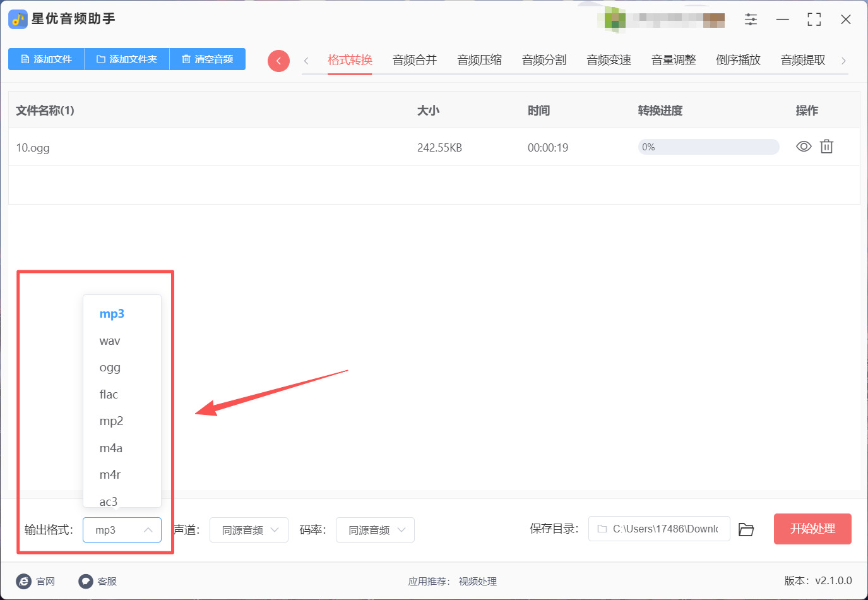The width and height of the screenshot is (868, 600).
Task: Click the red back arrow circle button
Action: (x=278, y=61)
